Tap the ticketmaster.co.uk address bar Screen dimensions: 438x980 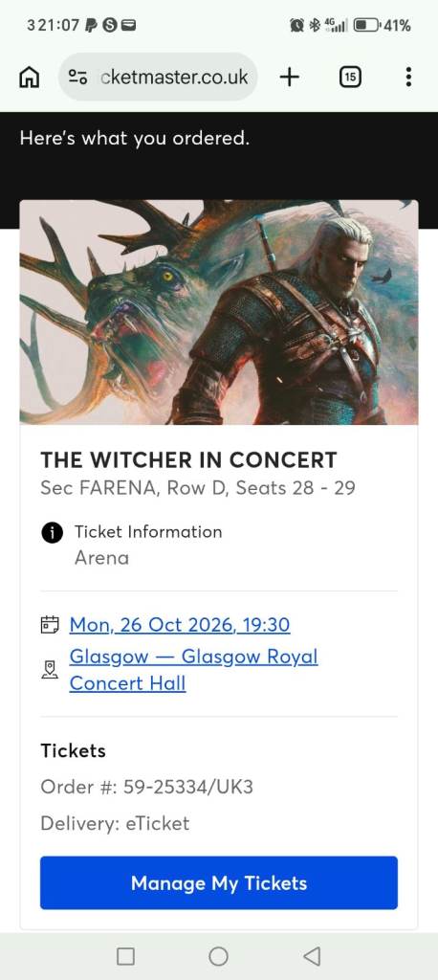coord(158,78)
